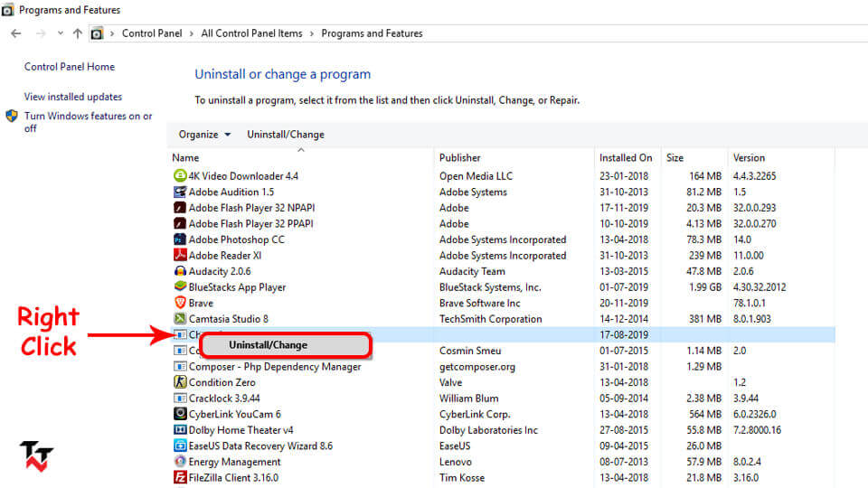This screenshot has width=868, height=488.
Task: Select the Cosmin Smeu publisher cell
Action: tap(470, 351)
